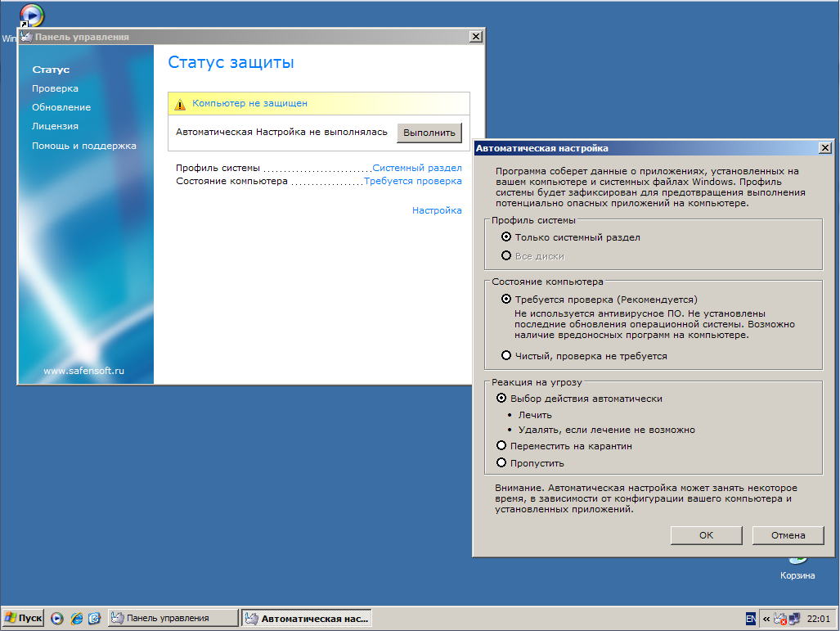Switch to Автоматическая нас... taskbar button
Image resolution: width=840 pixels, height=631 pixels.
coord(307,618)
